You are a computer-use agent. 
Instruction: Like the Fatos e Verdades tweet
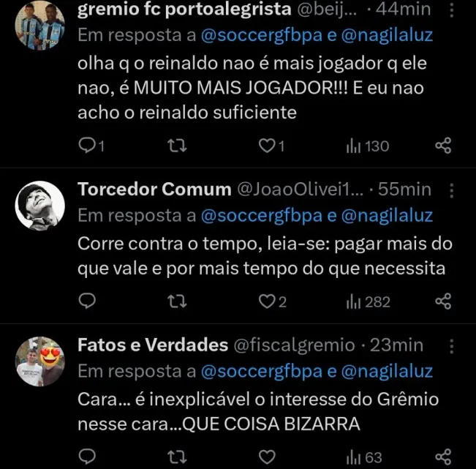click(268, 457)
